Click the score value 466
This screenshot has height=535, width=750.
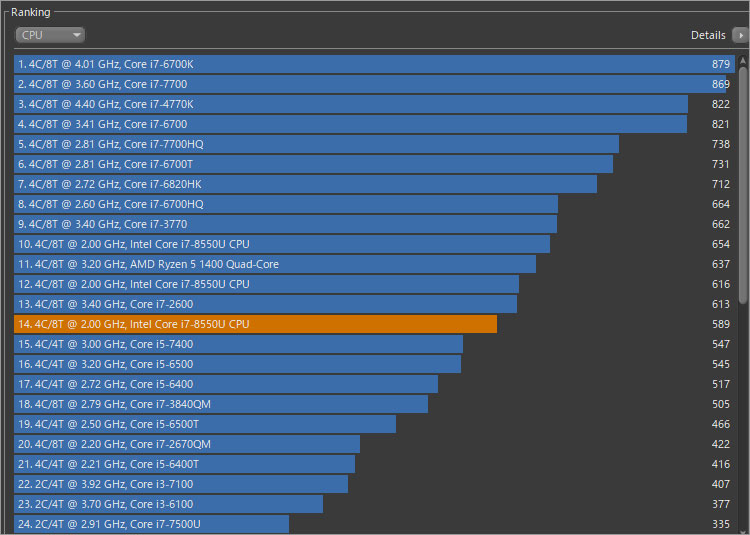(x=720, y=424)
